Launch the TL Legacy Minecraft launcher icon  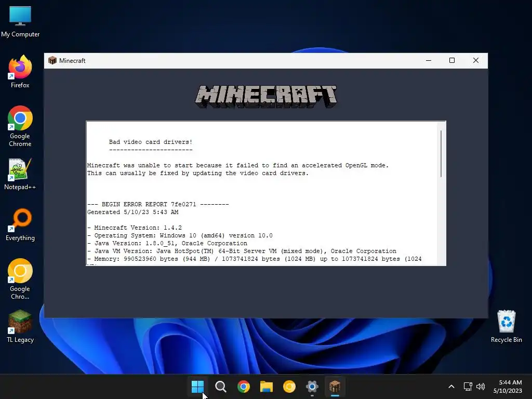click(20, 326)
